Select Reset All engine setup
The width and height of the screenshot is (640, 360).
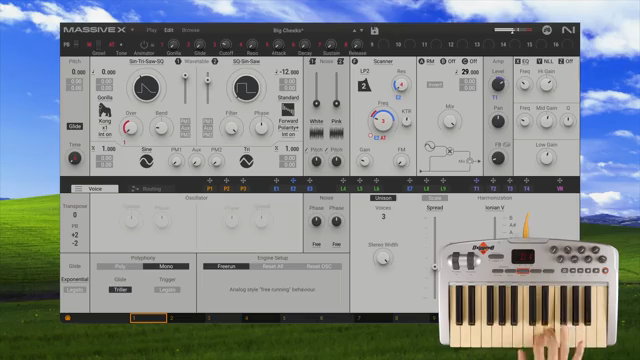(x=273, y=266)
